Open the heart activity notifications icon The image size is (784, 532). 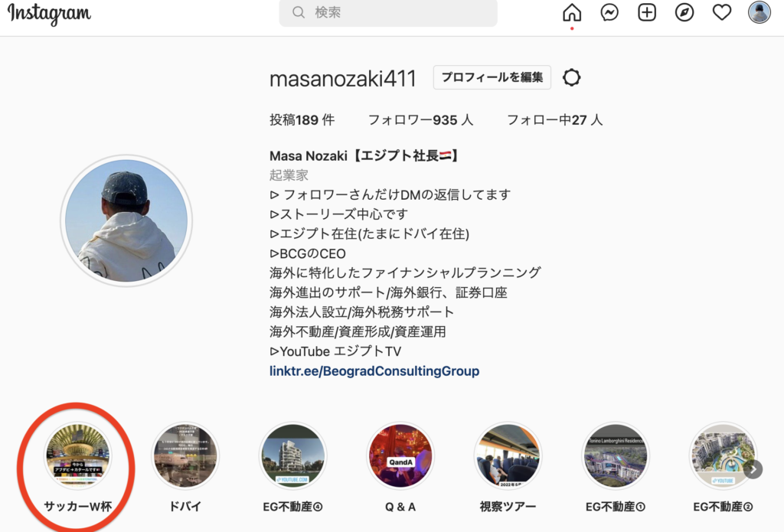click(x=721, y=12)
